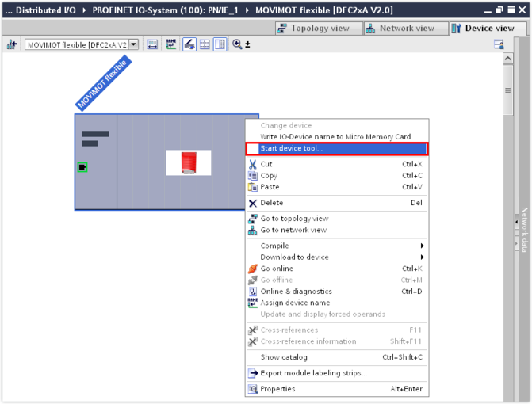Image resolution: width=532 pixels, height=404 pixels.
Task: Click Export module labeling strips entry
Action: [312, 372]
